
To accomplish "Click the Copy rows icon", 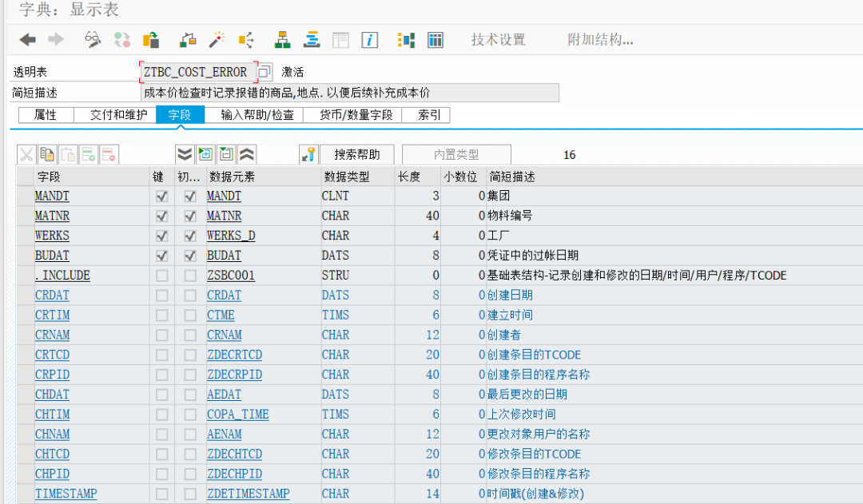I will (x=47, y=155).
